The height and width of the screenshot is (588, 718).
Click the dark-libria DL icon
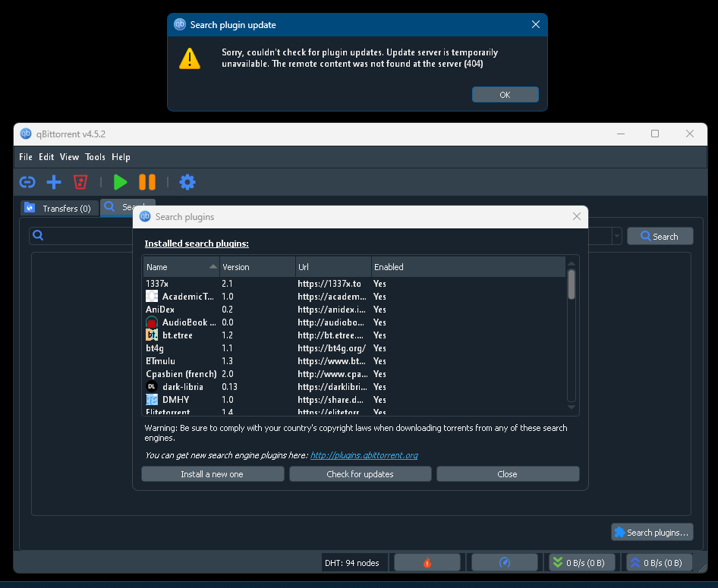152,387
